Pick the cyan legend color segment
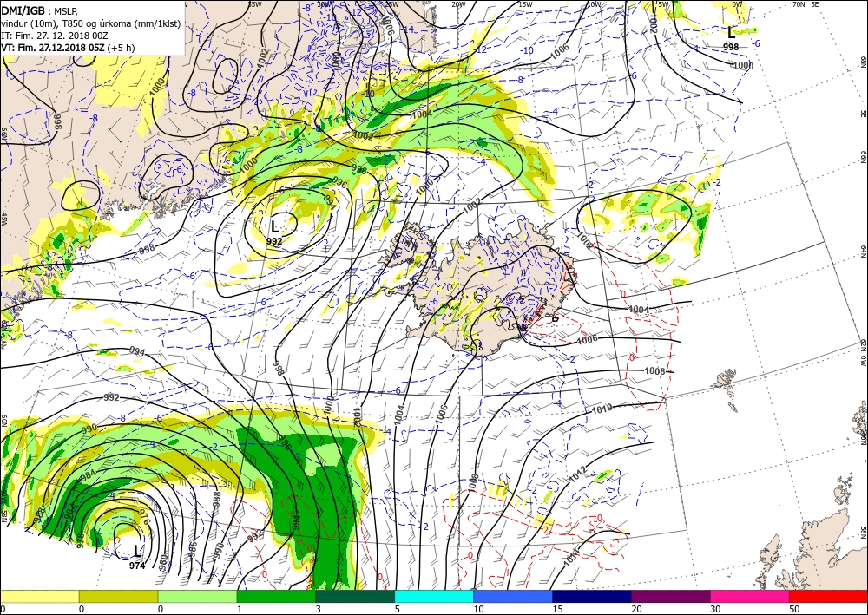This screenshot has width=868, height=615. point(434,596)
